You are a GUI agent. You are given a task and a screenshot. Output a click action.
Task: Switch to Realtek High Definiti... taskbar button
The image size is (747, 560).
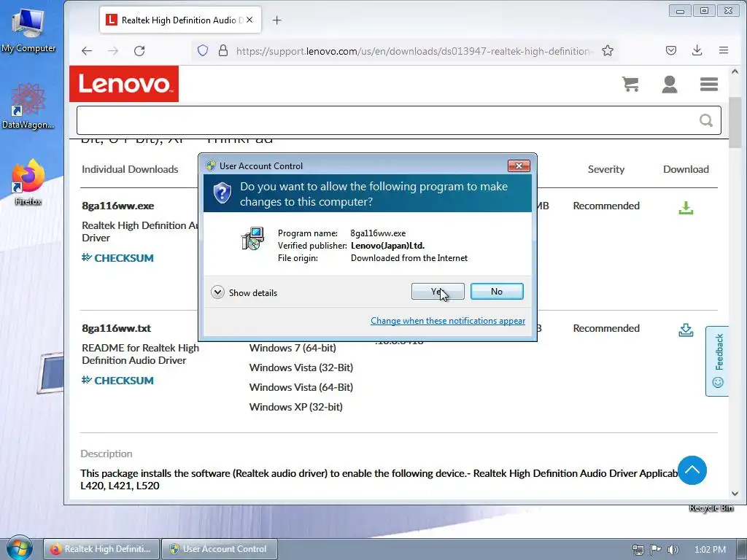point(102,549)
